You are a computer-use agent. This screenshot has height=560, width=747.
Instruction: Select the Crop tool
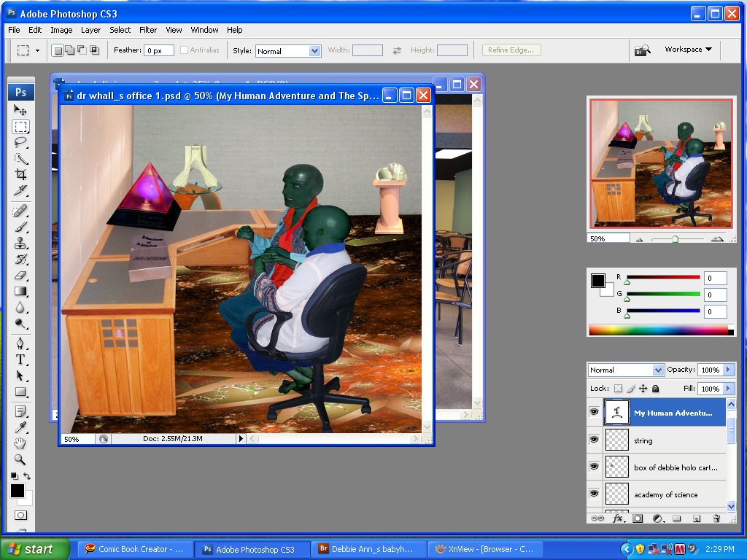tap(20, 175)
